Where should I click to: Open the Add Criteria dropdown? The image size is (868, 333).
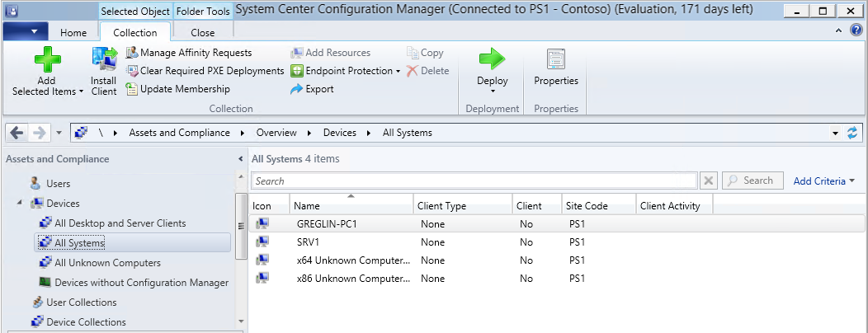823,181
